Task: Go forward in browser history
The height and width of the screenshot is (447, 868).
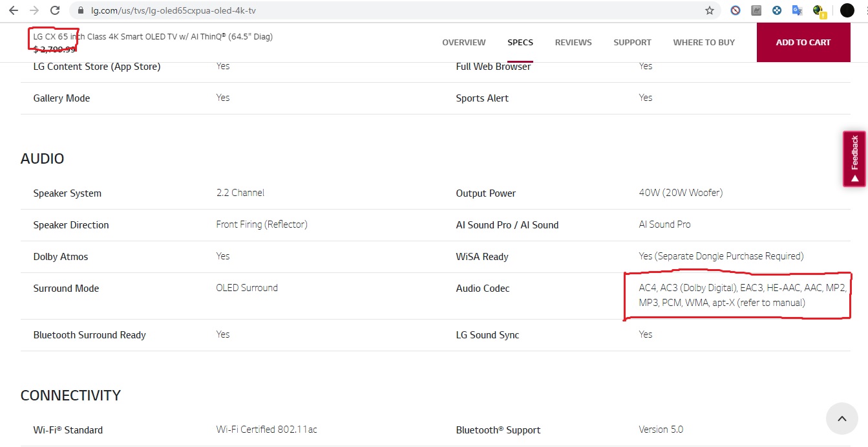Action: (x=34, y=10)
